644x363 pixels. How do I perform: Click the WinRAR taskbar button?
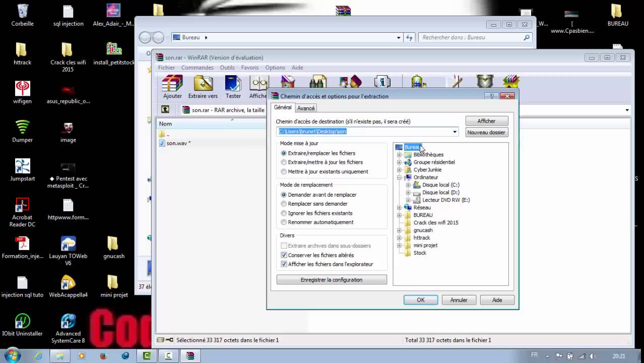click(190, 356)
